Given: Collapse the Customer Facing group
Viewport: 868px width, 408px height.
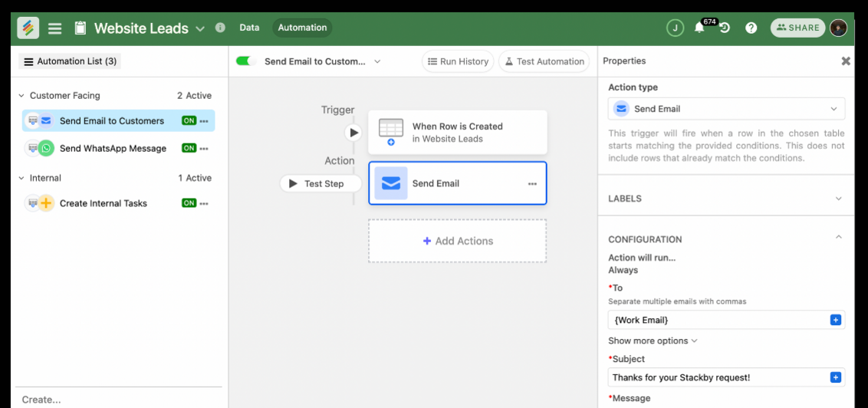Looking at the screenshot, I should coord(21,96).
